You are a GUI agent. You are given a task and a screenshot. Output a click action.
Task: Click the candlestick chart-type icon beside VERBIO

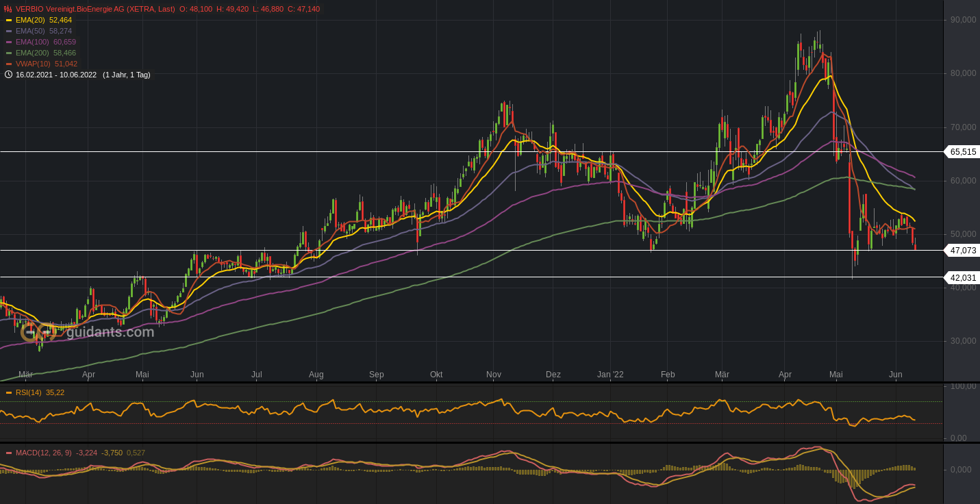(8, 9)
